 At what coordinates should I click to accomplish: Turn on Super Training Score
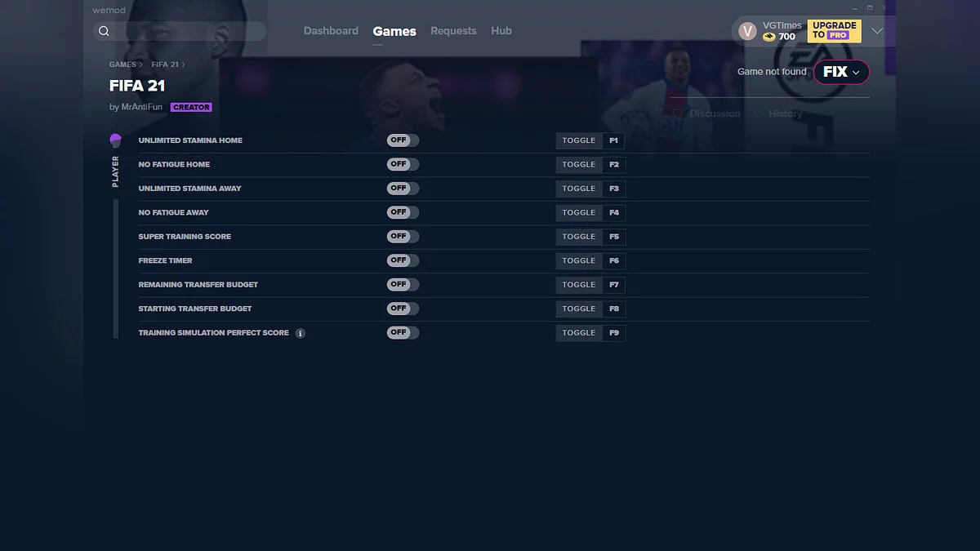pos(403,237)
